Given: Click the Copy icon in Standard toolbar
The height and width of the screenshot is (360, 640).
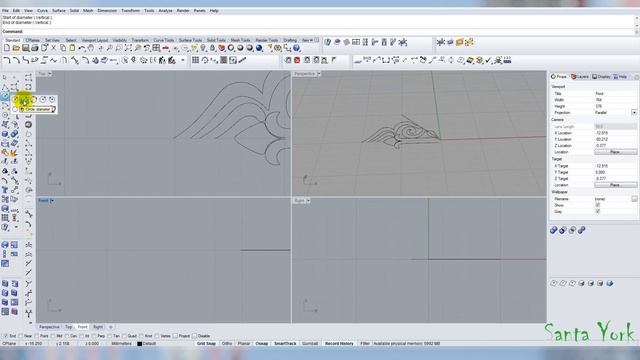Looking at the screenshot, I should (x=63, y=48).
